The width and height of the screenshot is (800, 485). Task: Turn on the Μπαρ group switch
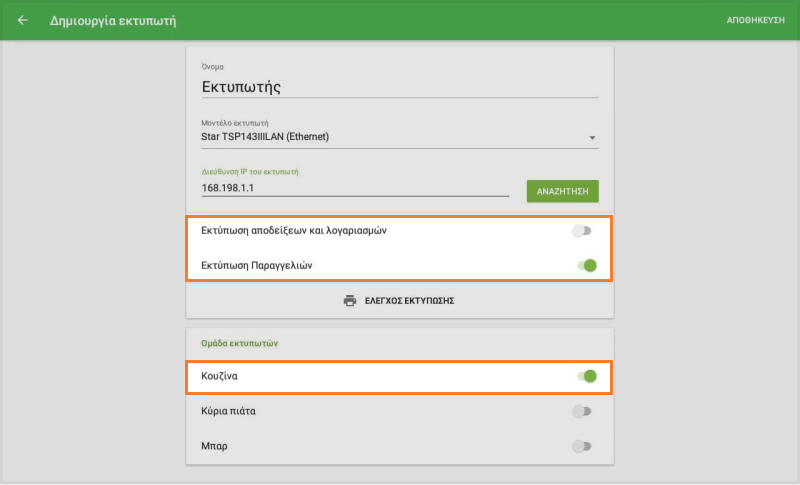(582, 446)
